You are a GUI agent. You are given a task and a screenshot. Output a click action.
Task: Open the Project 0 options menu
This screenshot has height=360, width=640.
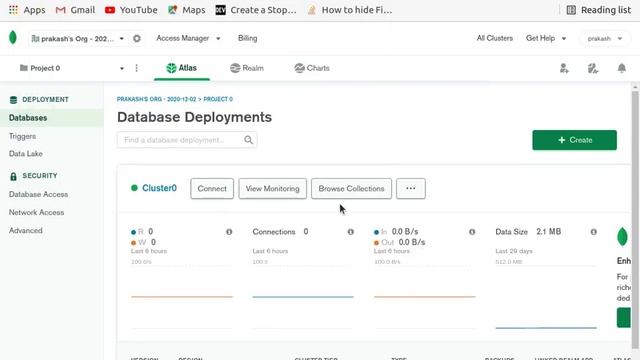tap(136, 68)
